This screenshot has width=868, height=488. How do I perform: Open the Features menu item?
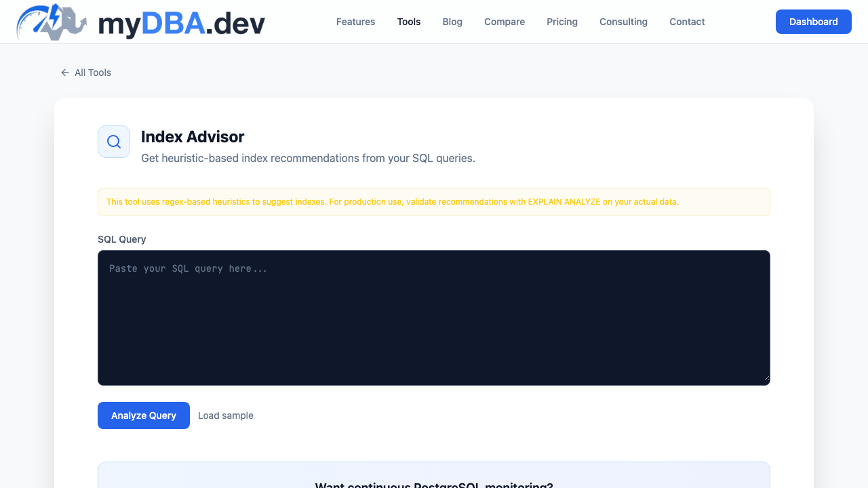coord(355,22)
